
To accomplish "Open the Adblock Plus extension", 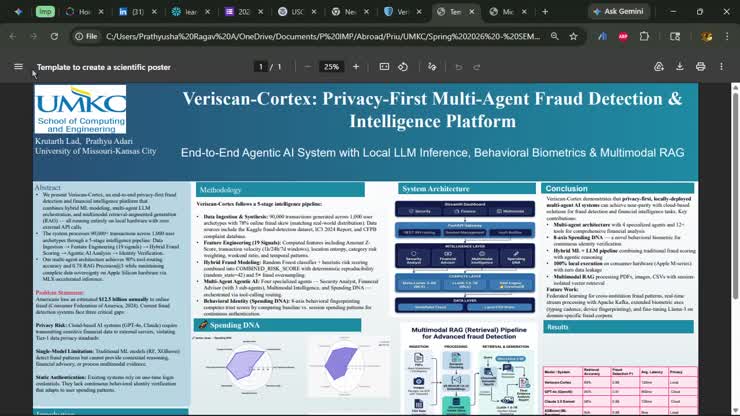I will tap(623, 36).
